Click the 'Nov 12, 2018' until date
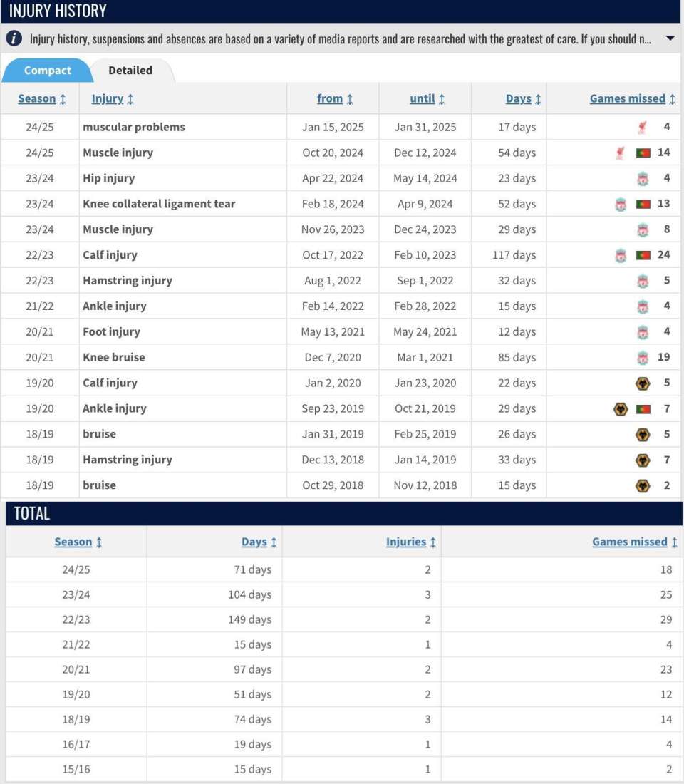The width and height of the screenshot is (684, 784). 425,485
